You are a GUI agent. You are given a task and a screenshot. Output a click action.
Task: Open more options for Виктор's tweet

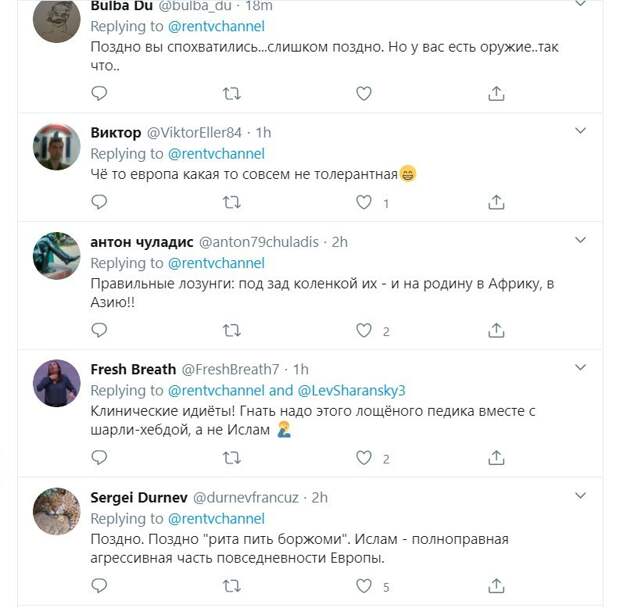point(579,131)
